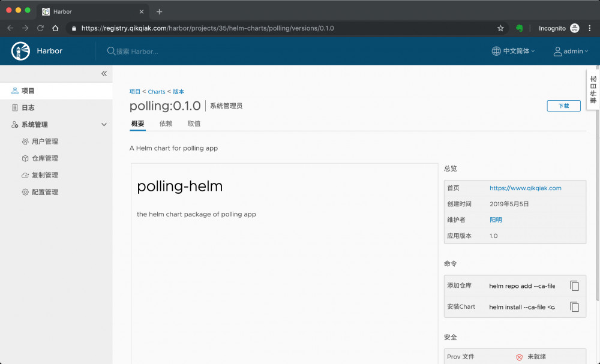Open 复制管理 replication cloud icon
The image size is (600, 364).
pos(24,175)
